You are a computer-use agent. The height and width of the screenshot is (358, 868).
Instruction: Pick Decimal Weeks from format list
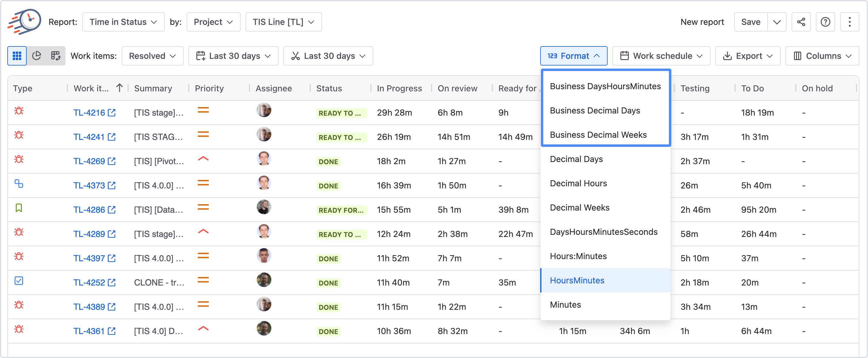(x=579, y=208)
